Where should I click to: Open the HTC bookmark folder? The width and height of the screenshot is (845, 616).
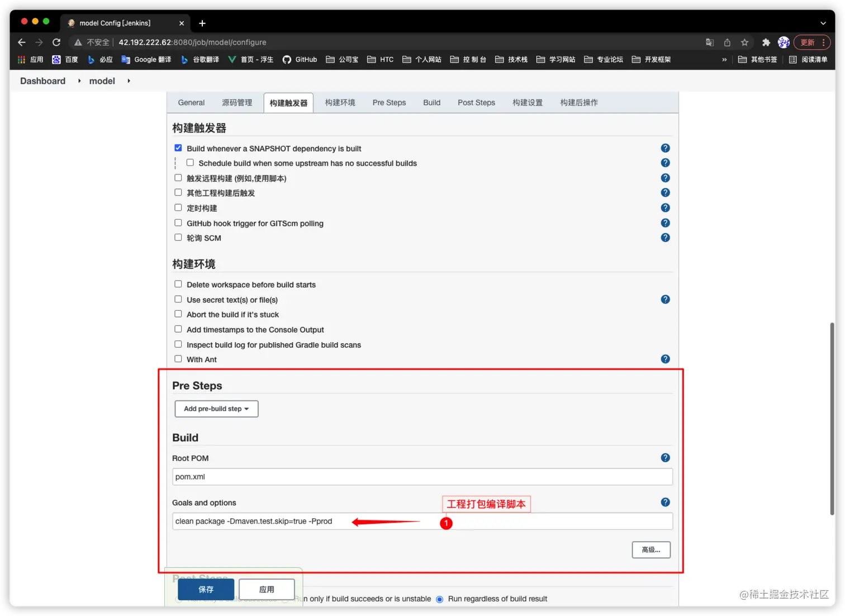click(380, 59)
